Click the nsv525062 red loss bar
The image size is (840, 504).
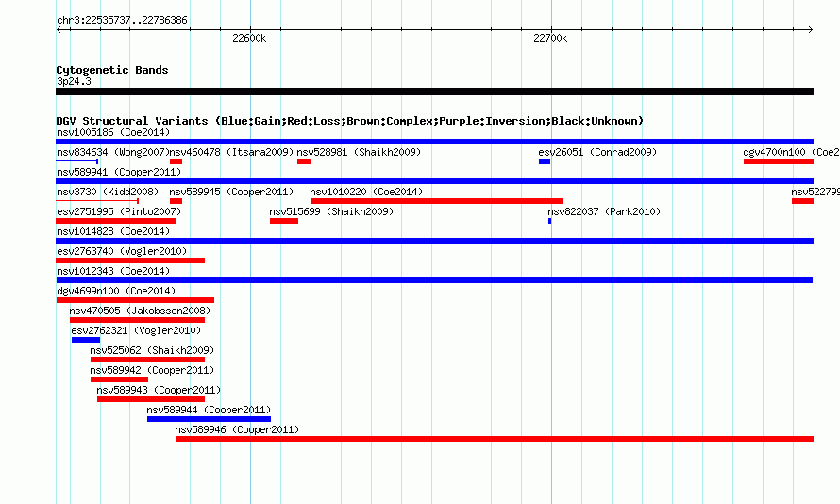tap(148, 360)
